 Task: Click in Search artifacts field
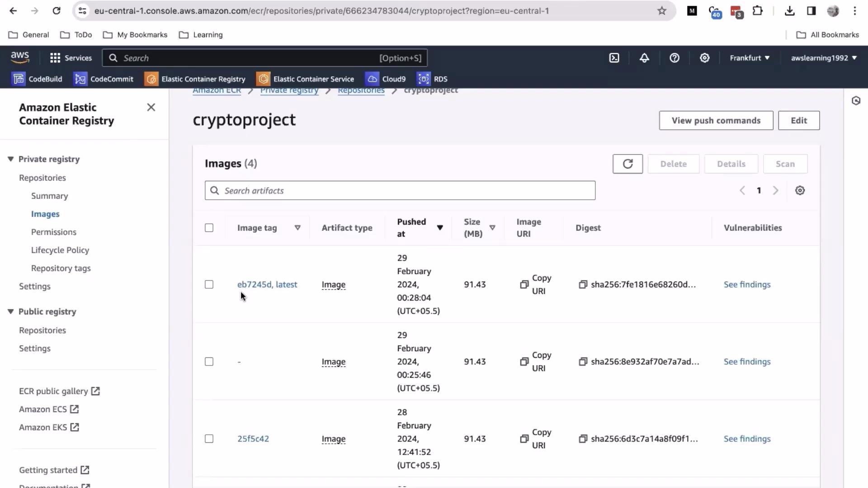(400, 191)
